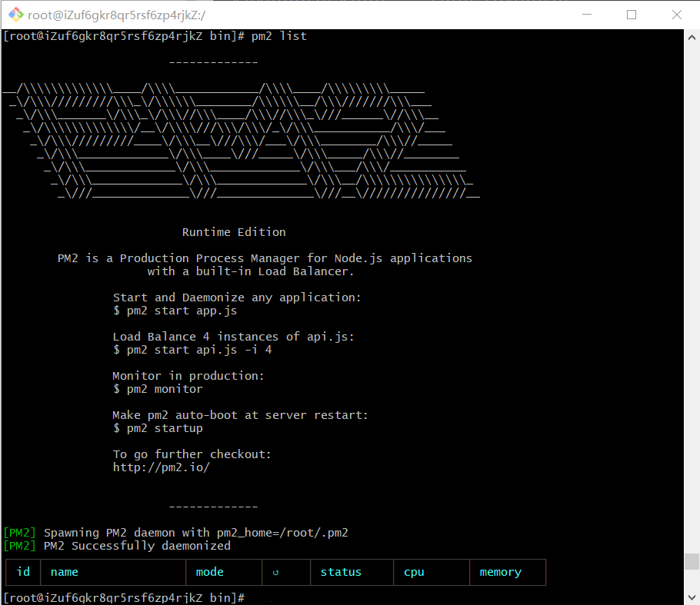This screenshot has width=700, height=605.
Task: Click the 'pm2 list' command text
Action: point(279,36)
